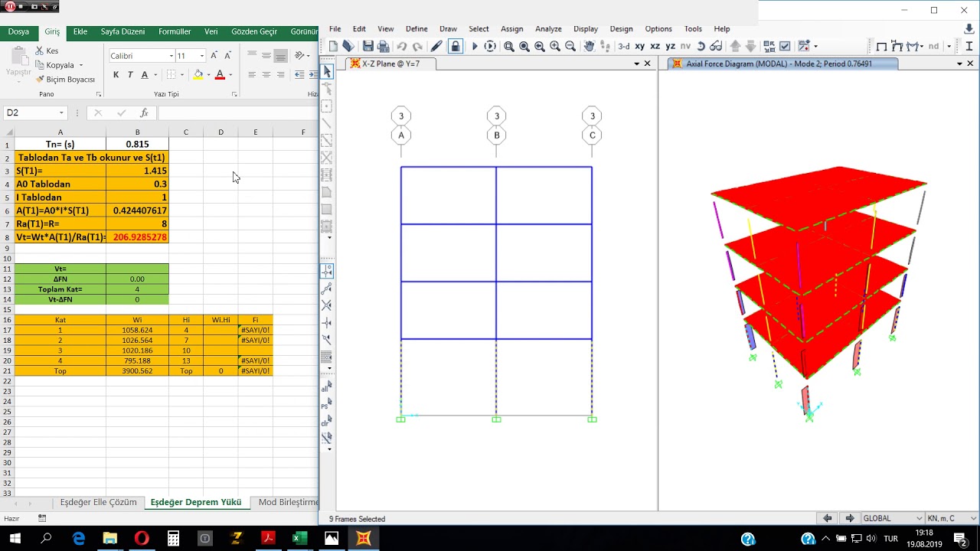The width and height of the screenshot is (980, 551).
Task: Click the perspective glasses icon
Action: tap(716, 47)
